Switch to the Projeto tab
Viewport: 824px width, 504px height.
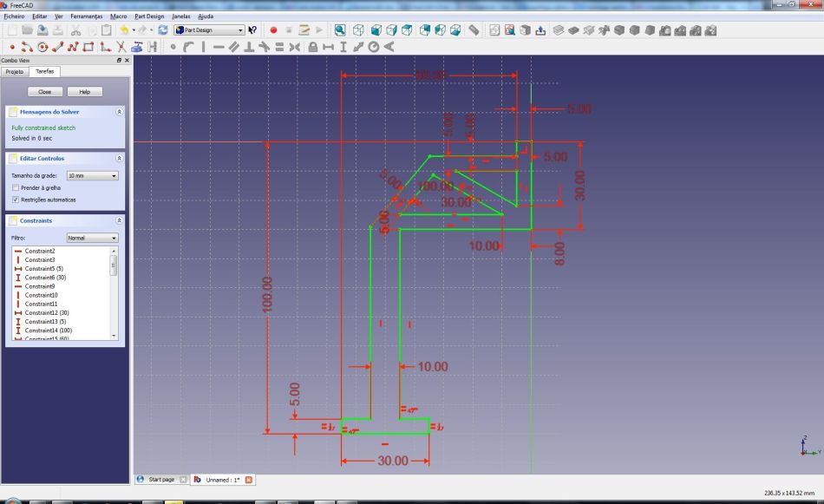point(15,71)
